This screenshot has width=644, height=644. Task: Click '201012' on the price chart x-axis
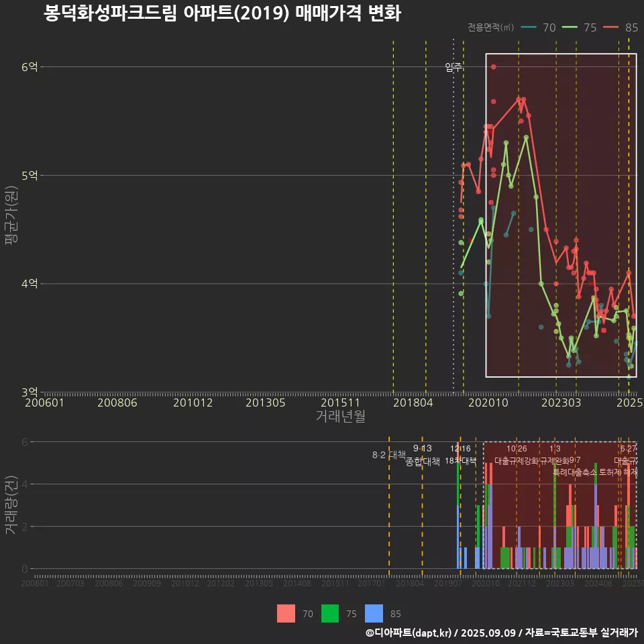pos(193,402)
